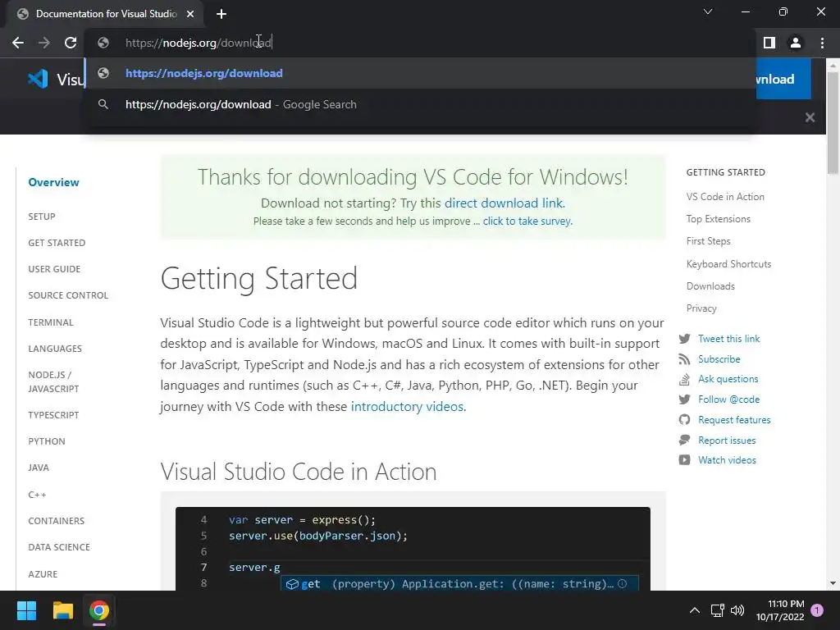Image resolution: width=840 pixels, height=630 pixels.
Task: Open the PYTHON docs section
Action: tap(47, 441)
